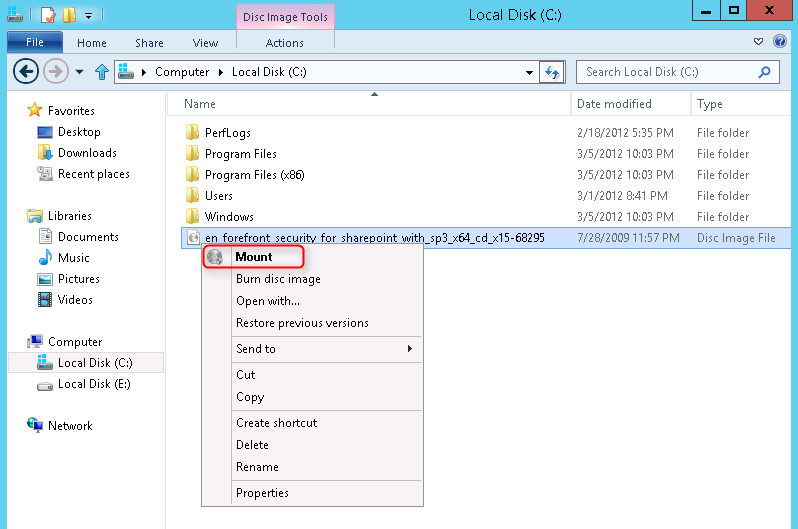Select Open with... in the context menu
798x529 pixels.
pos(312,301)
